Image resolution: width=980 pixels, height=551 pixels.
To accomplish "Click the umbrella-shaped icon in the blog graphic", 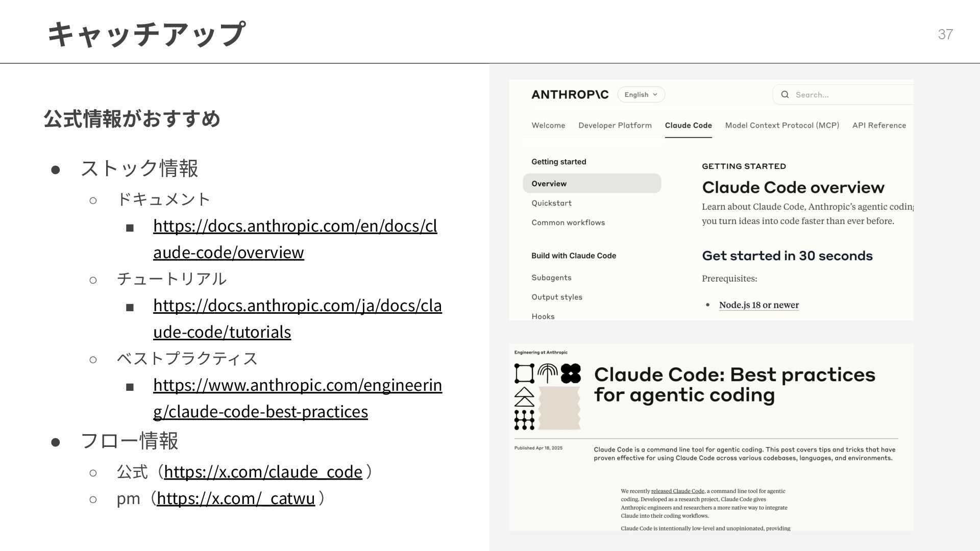I will (548, 373).
